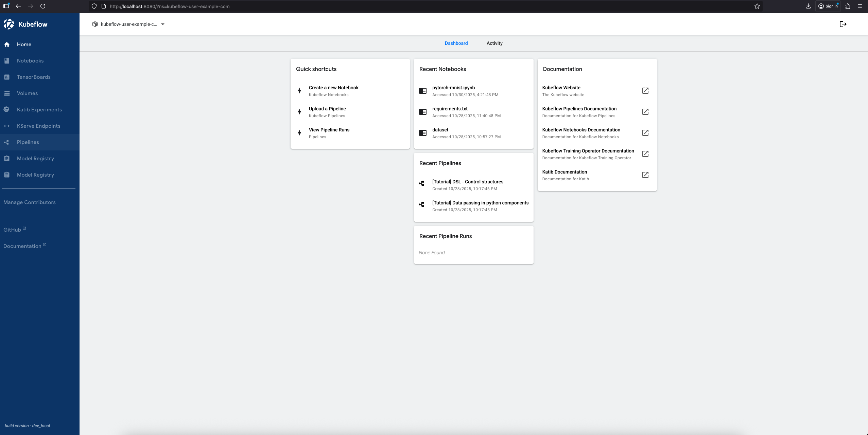Viewport: 868px width, 435px height.
Task: Select TensorBoards in the sidebar
Action: tap(34, 77)
